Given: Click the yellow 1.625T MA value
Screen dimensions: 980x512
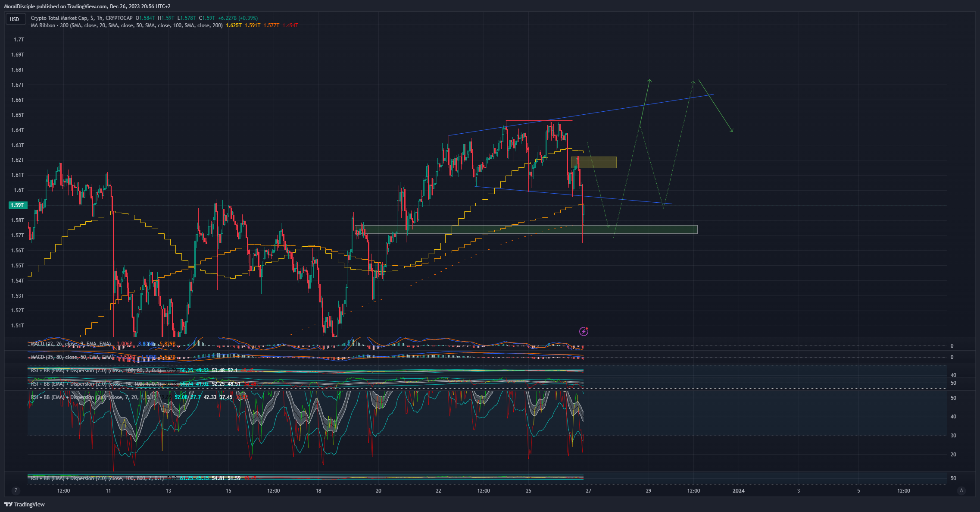Looking at the screenshot, I should (234, 25).
